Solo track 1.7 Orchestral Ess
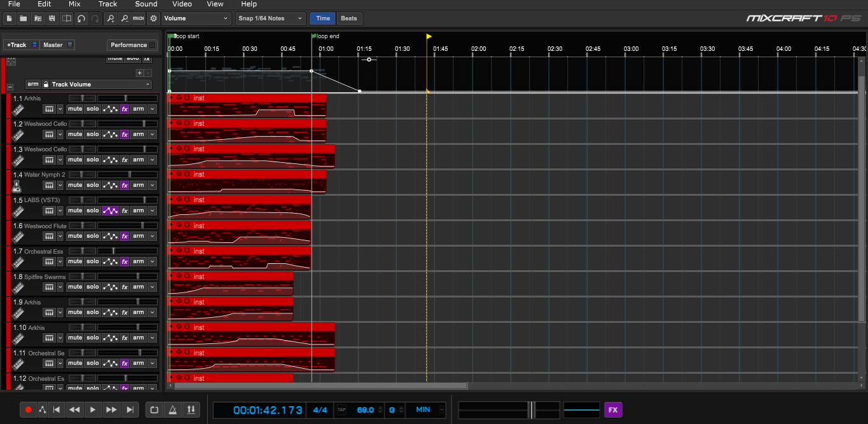The width and height of the screenshot is (868, 424). click(93, 261)
